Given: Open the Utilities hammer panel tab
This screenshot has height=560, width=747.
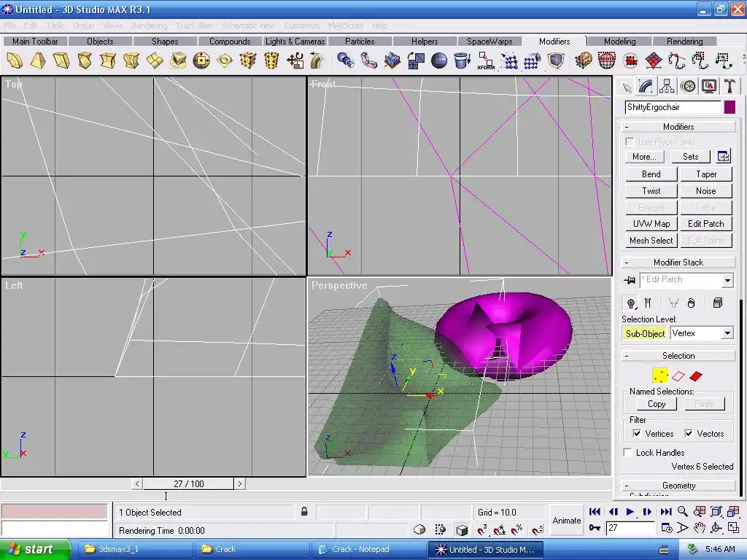Looking at the screenshot, I should pos(729,86).
